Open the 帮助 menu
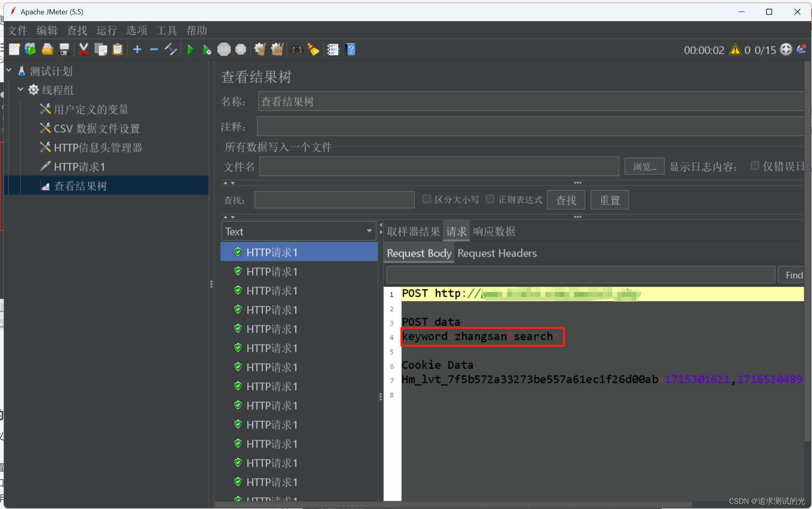Image resolution: width=812 pixels, height=509 pixels. (197, 30)
